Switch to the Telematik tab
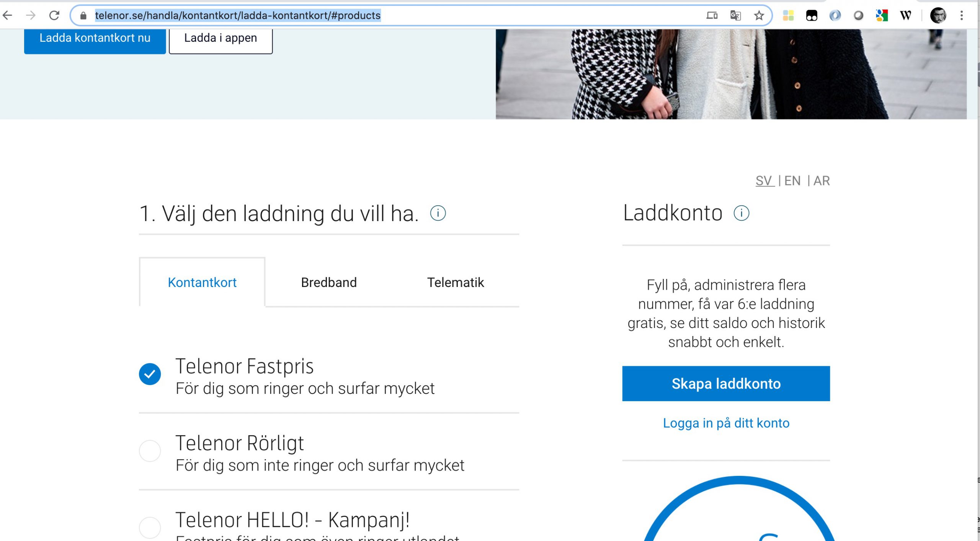Viewport: 980px width, 541px height. 456,282
